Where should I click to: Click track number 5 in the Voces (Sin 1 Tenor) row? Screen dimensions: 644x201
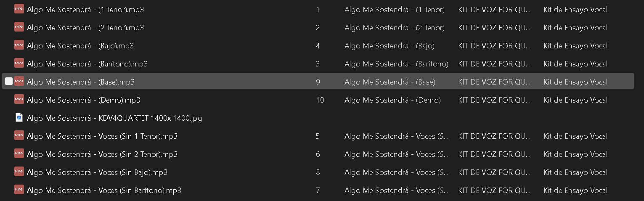click(318, 136)
